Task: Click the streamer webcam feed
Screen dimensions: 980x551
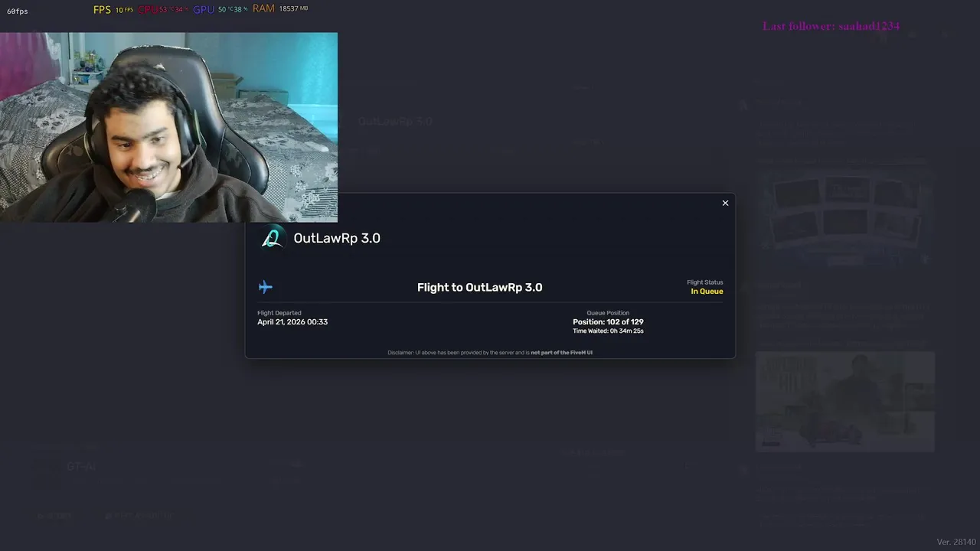Action: point(168,127)
